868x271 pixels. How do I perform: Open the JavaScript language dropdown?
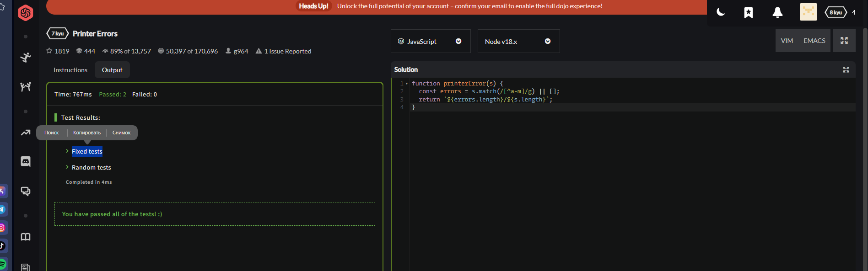click(x=430, y=42)
